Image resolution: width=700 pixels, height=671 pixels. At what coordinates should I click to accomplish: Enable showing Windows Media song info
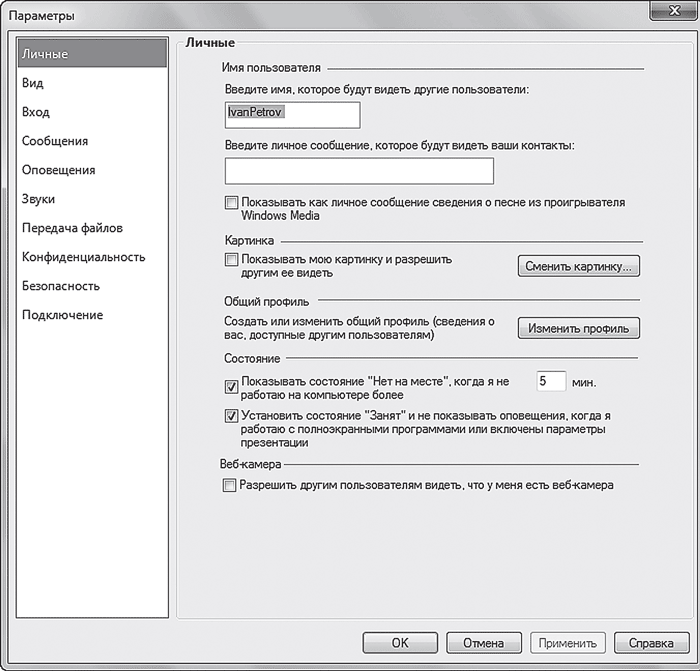[x=232, y=203]
